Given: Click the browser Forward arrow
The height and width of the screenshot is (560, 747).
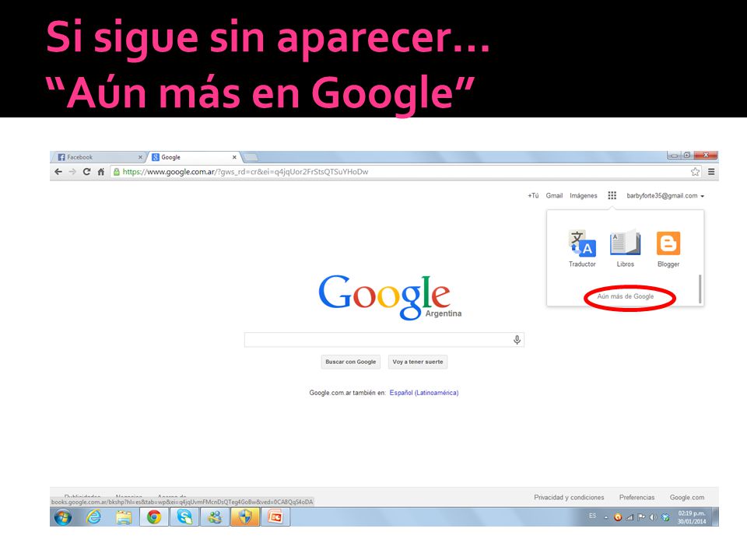Looking at the screenshot, I should coord(72,172).
